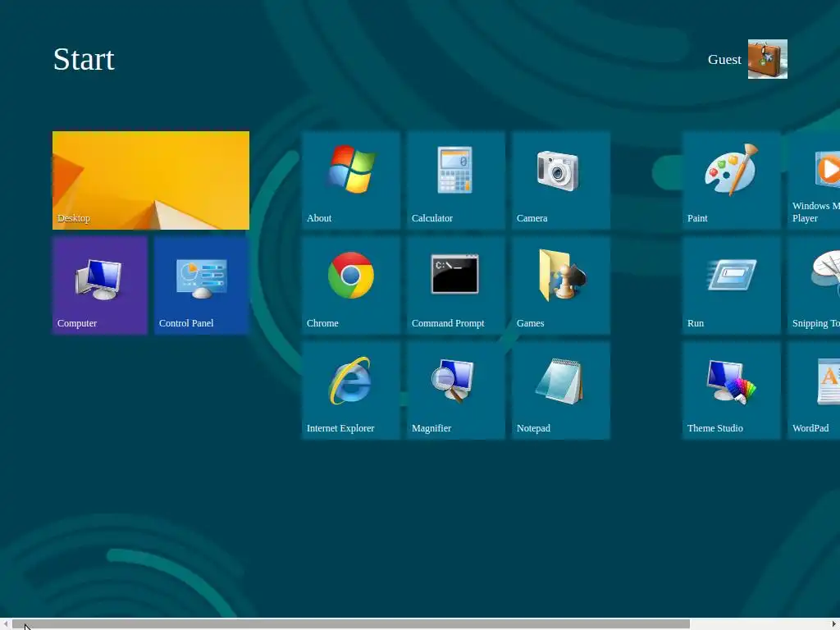
Task: Click the scrollbar left arrow
Action: 5,624
